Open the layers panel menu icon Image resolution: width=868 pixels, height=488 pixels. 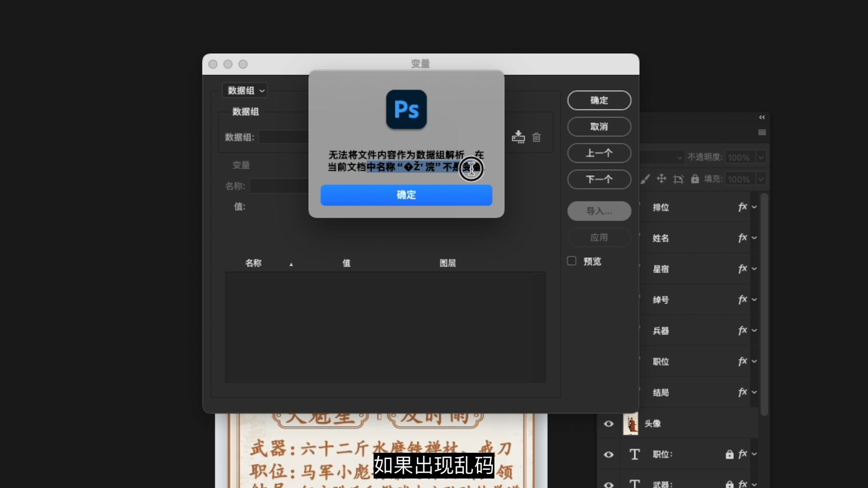point(762,132)
